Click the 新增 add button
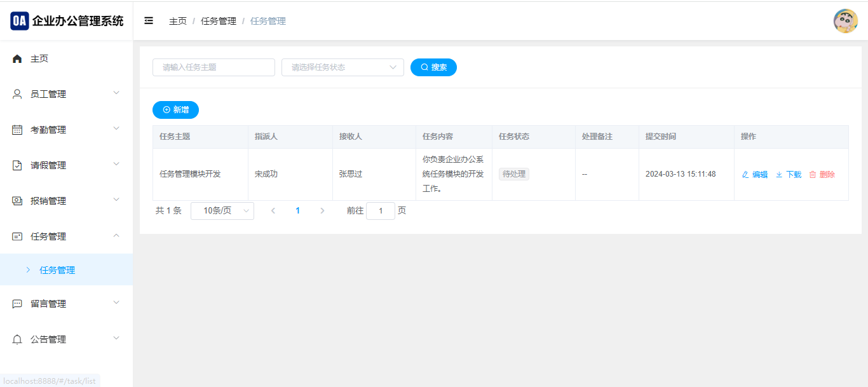The width and height of the screenshot is (868, 387). point(175,110)
